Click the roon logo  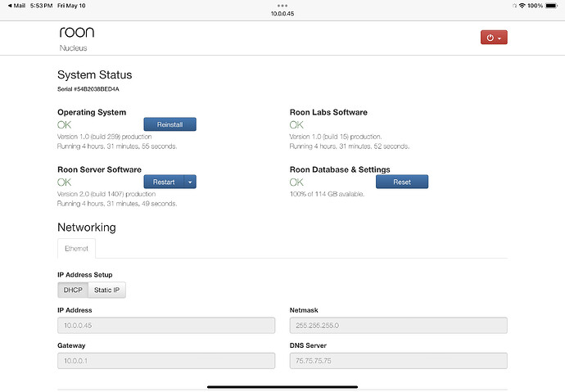[77, 32]
